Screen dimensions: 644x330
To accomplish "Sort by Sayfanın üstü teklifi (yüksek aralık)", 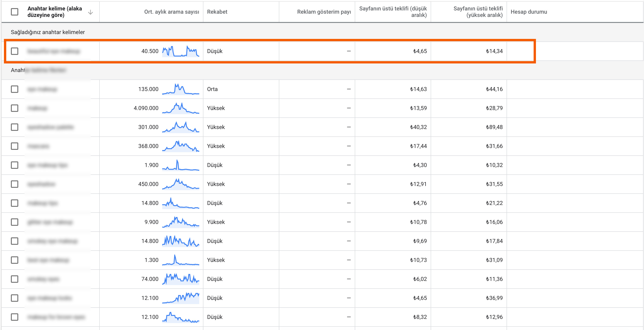I will tap(478, 12).
